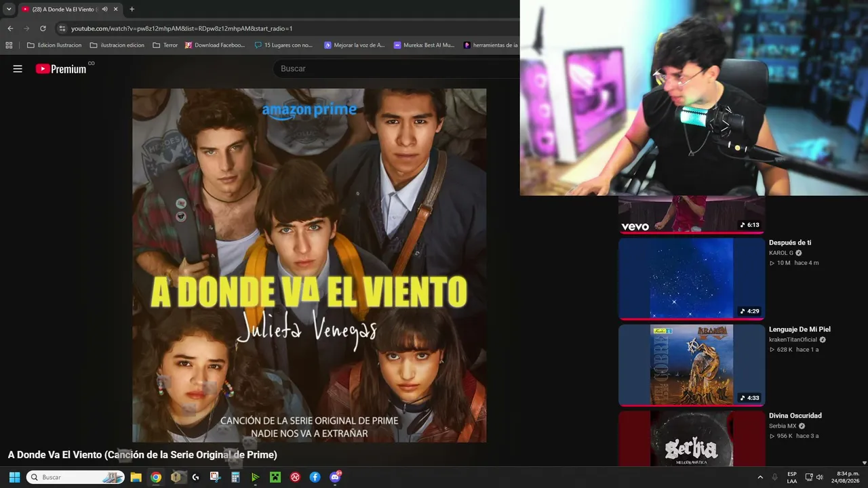Click the youtube.com address bar URL
This screenshot has height=488, width=868.
(x=182, y=28)
